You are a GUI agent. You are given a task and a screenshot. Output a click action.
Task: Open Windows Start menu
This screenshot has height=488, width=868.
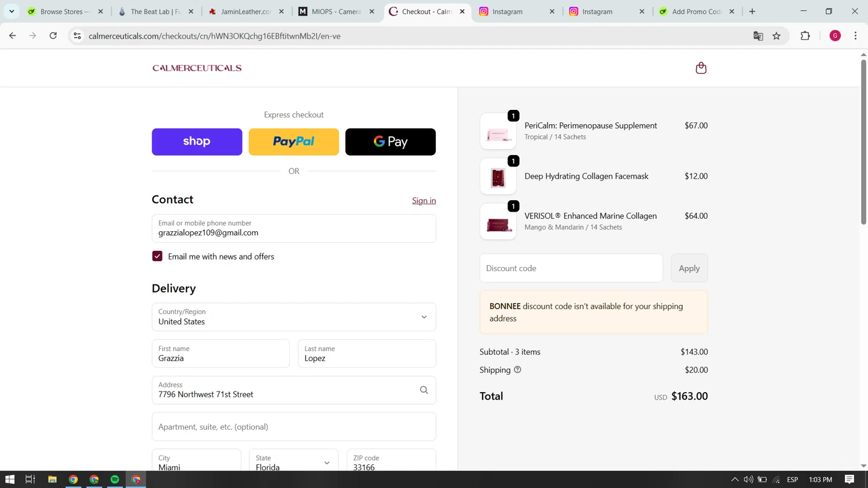pyautogui.click(x=10, y=479)
